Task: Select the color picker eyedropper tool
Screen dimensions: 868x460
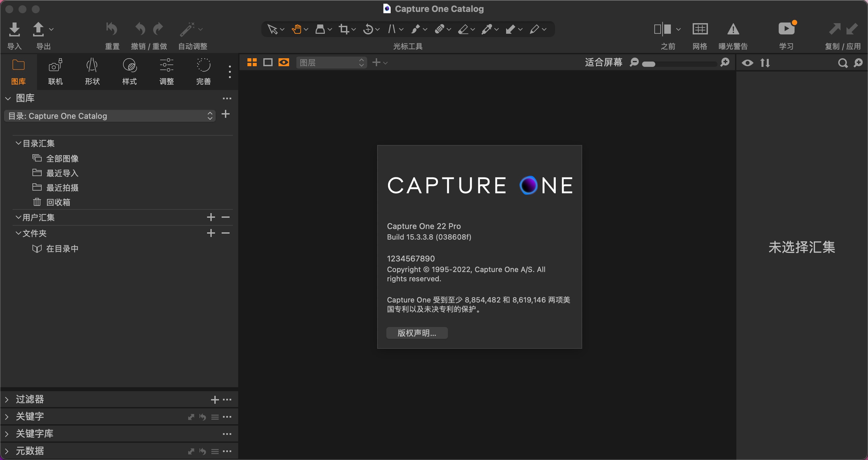Action: (x=487, y=29)
